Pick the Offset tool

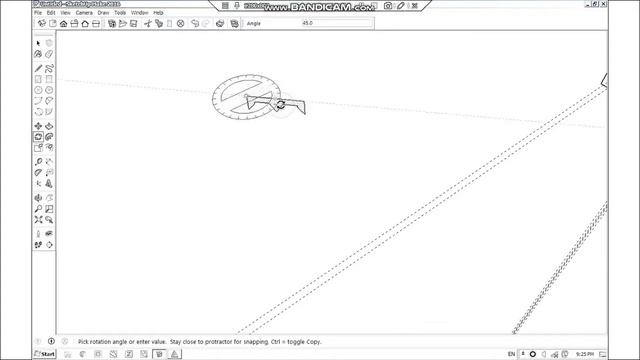click(x=49, y=148)
